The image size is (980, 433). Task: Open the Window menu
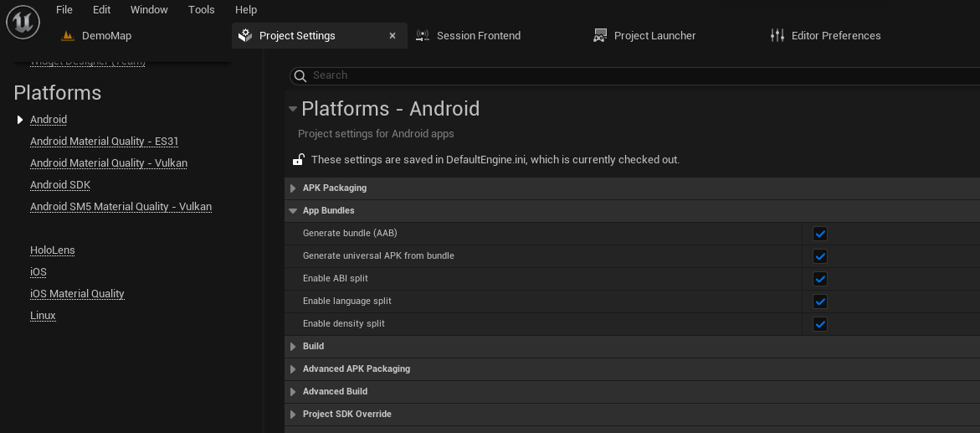pyautogui.click(x=149, y=9)
